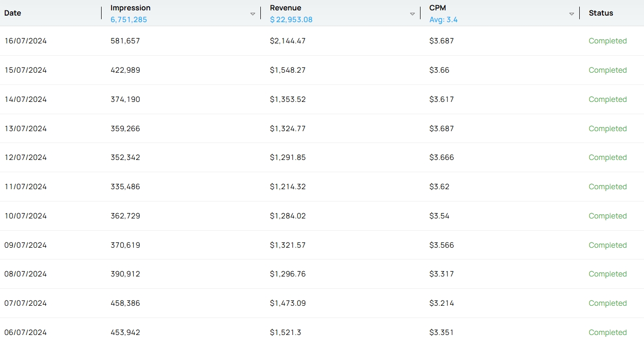Click revenue value $1,324.77

coord(287,129)
